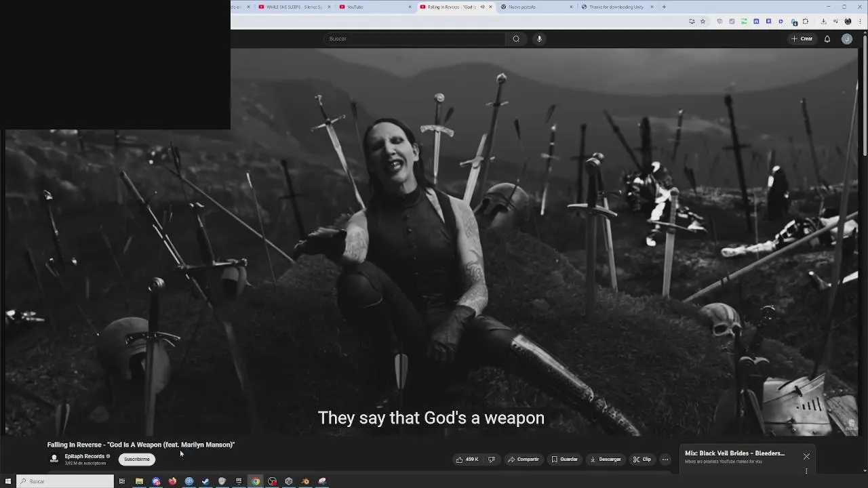This screenshot has width=868, height=488.
Task: Dislike the video with thumbs-down icon
Action: click(x=492, y=460)
